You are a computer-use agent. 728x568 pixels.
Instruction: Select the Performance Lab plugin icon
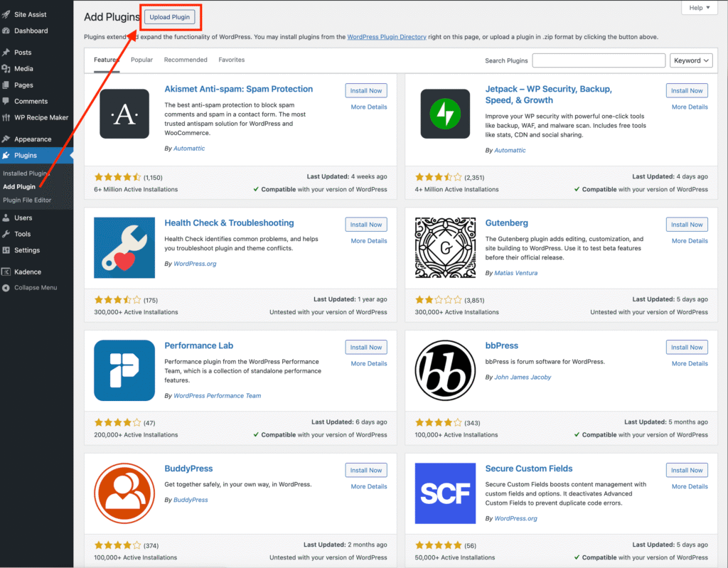coord(124,370)
